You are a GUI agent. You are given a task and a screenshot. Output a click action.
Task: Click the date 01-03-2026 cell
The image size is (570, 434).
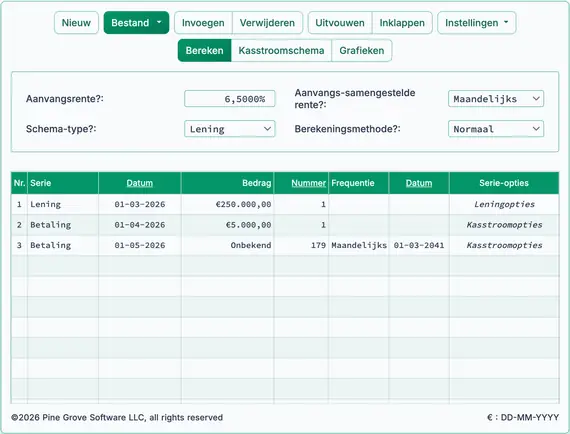(x=140, y=204)
